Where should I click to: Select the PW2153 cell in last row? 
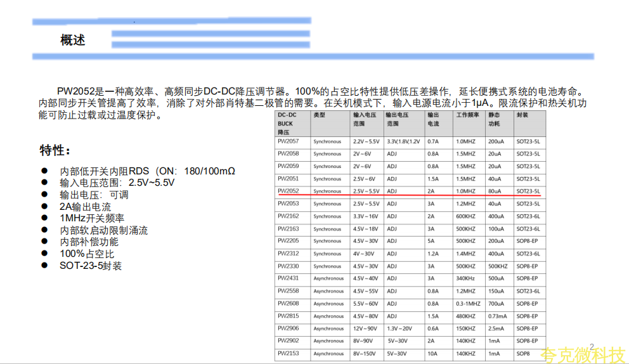[288, 353]
